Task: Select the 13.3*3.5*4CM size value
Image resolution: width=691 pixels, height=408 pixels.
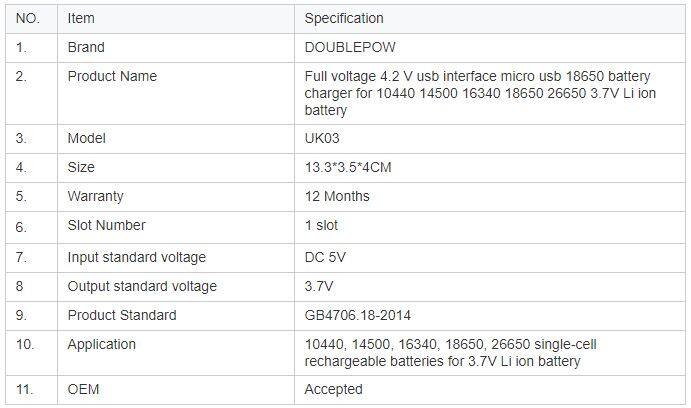Action: [x=348, y=167]
